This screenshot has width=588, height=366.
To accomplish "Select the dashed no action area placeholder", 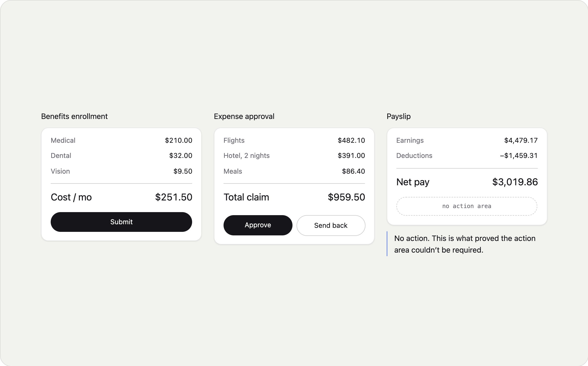I will (467, 206).
